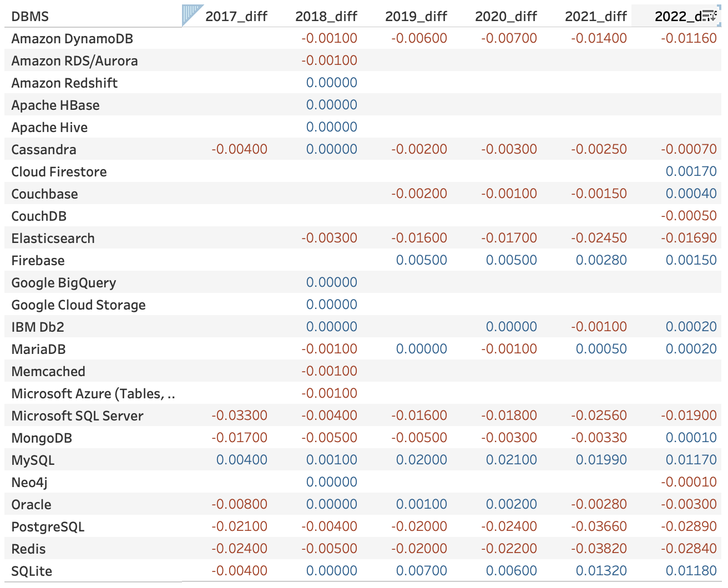Select Couchbase 2022 value 0.00040
The image size is (728, 588).
pos(691,194)
